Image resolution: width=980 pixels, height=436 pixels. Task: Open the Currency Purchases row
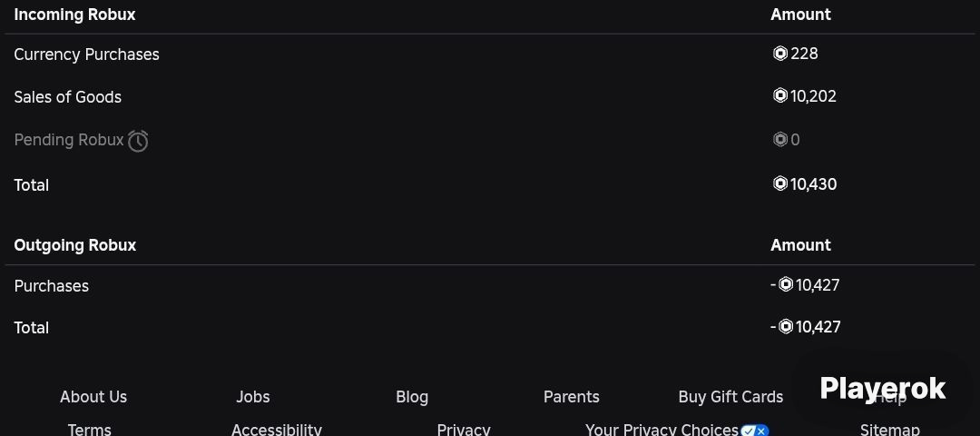[x=490, y=54]
